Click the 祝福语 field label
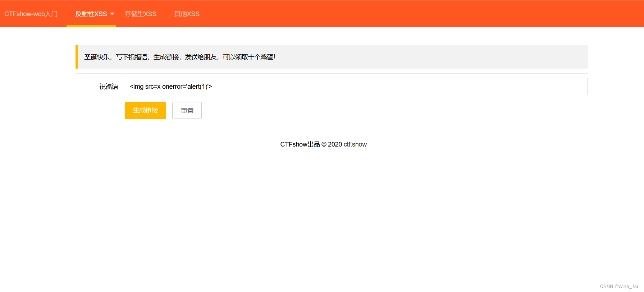644x292 pixels. (109, 87)
